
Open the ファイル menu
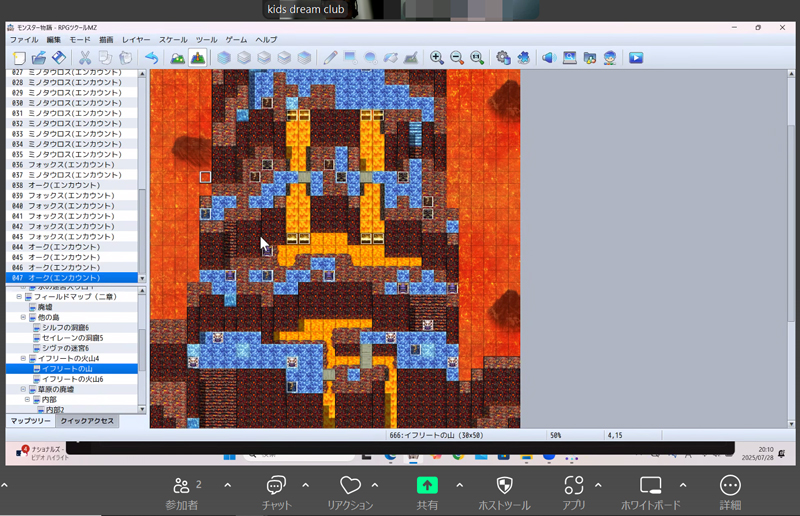click(x=24, y=39)
